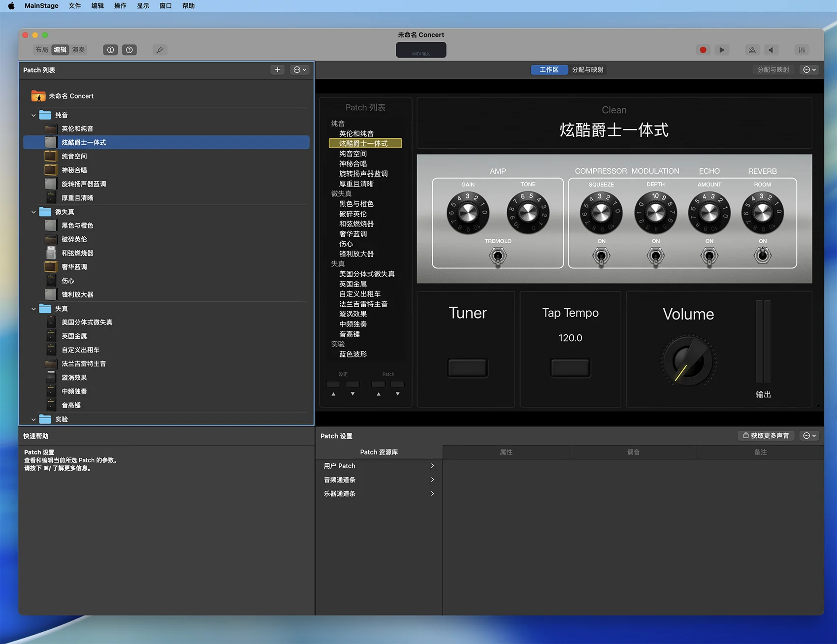Toggle the ECHO ON switch

pyautogui.click(x=709, y=256)
